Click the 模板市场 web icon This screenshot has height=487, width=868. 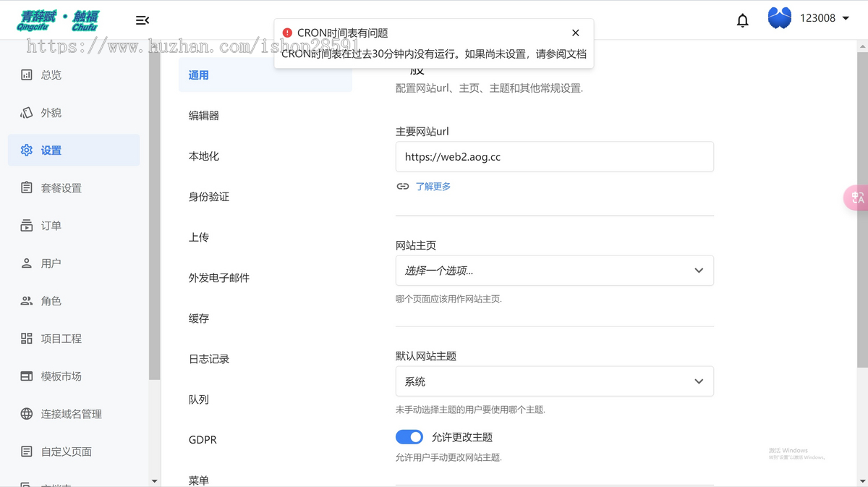(x=27, y=376)
